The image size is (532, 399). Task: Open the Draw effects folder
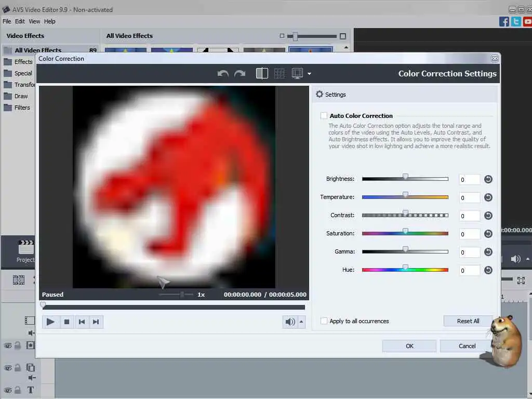pyautogui.click(x=16, y=96)
